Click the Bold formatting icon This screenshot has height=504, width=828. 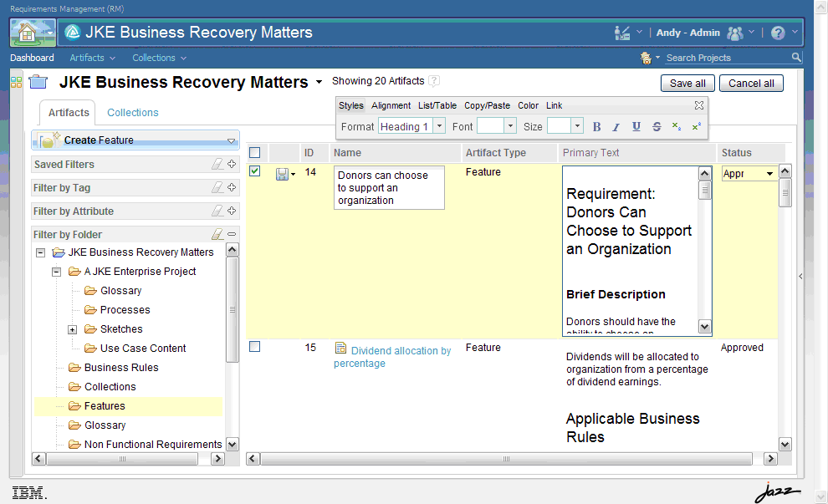(596, 127)
